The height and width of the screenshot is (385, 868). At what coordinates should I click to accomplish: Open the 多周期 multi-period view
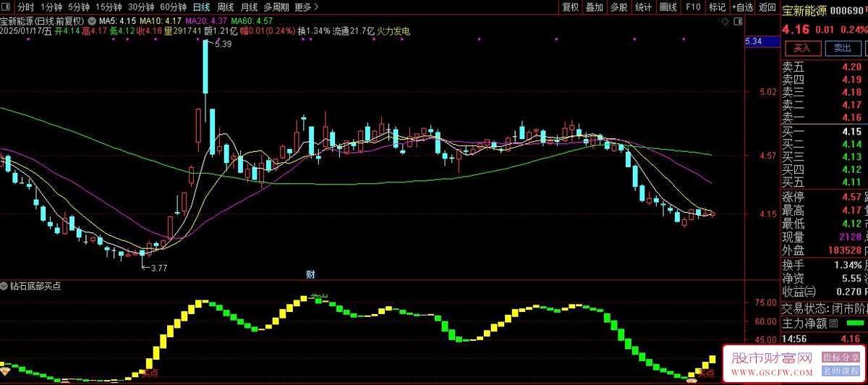276,7
